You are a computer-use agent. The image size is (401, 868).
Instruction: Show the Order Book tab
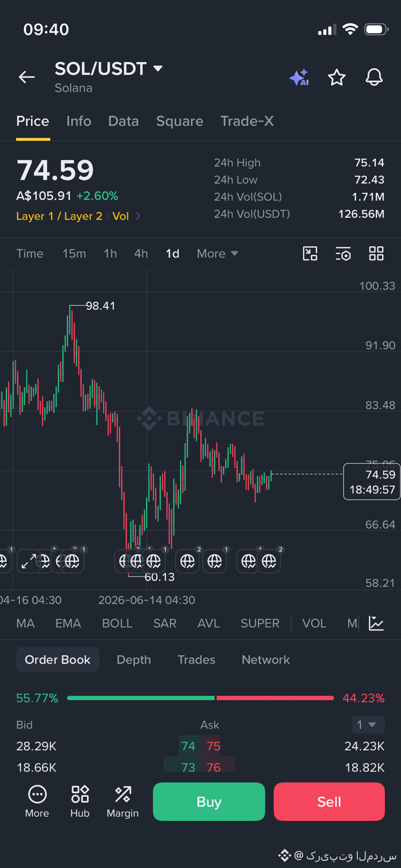click(58, 659)
